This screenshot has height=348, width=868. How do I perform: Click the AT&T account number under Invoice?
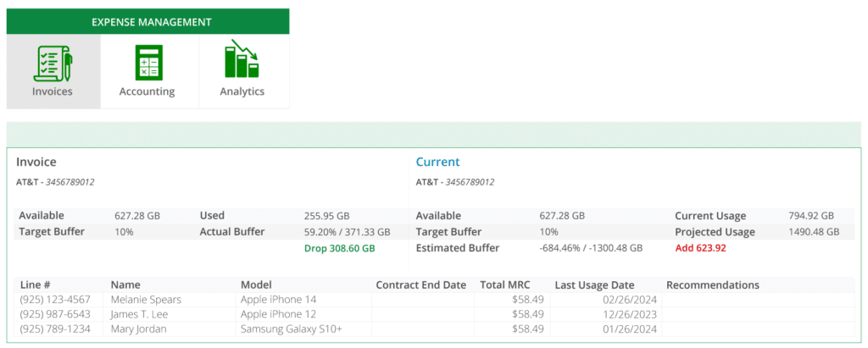coord(55,182)
